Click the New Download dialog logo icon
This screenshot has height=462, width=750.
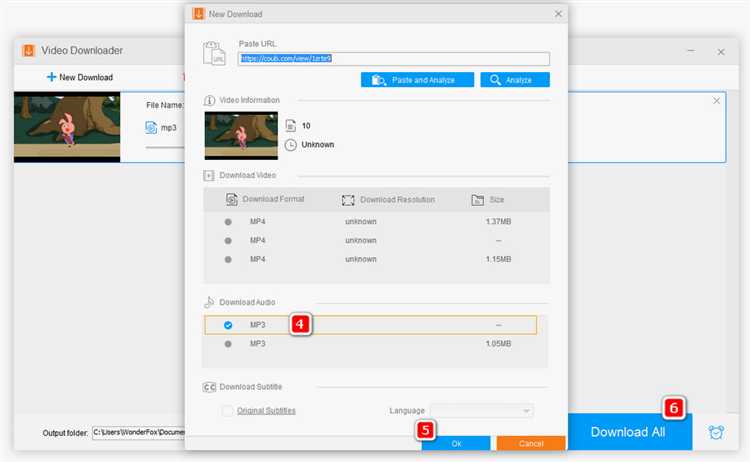click(198, 14)
